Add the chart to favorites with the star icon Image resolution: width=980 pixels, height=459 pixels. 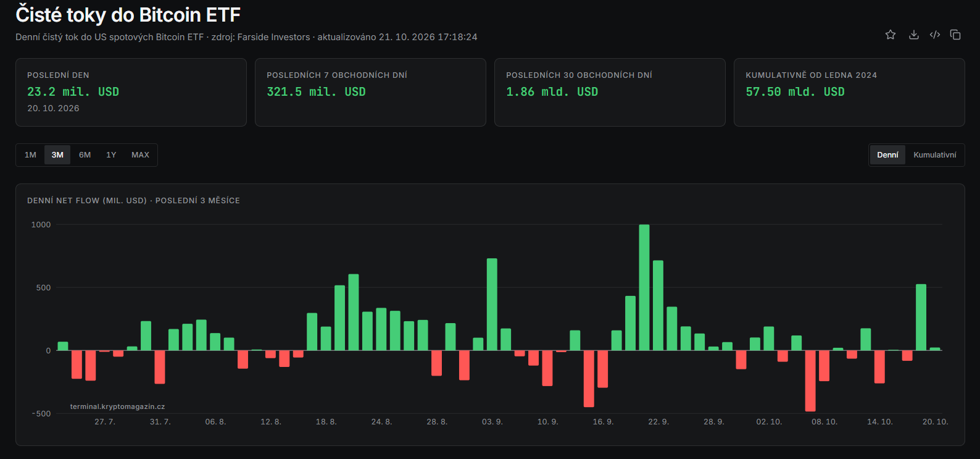pos(891,35)
